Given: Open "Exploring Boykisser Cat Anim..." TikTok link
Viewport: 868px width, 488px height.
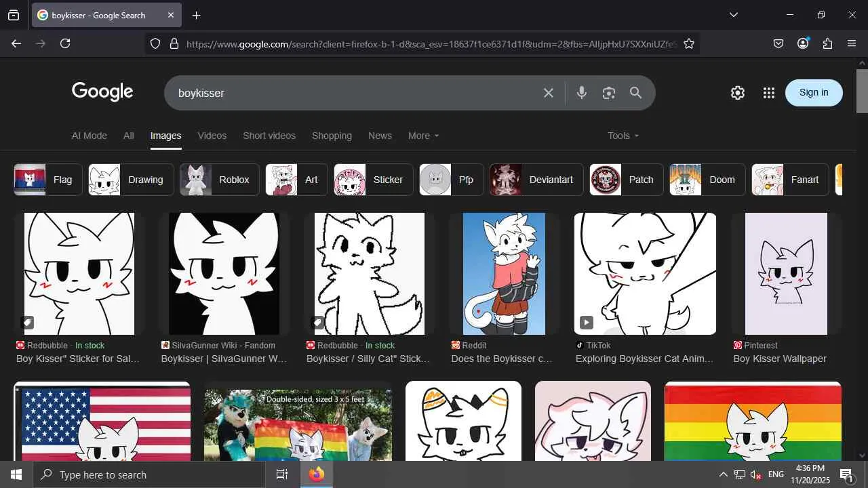Looking at the screenshot, I should click(644, 359).
